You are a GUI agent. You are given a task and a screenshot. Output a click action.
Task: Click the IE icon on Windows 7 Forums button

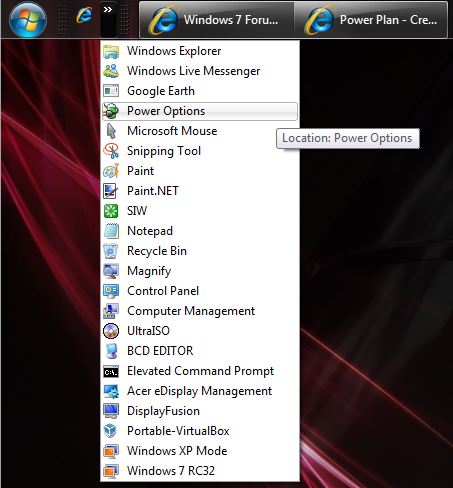pyautogui.click(x=163, y=20)
